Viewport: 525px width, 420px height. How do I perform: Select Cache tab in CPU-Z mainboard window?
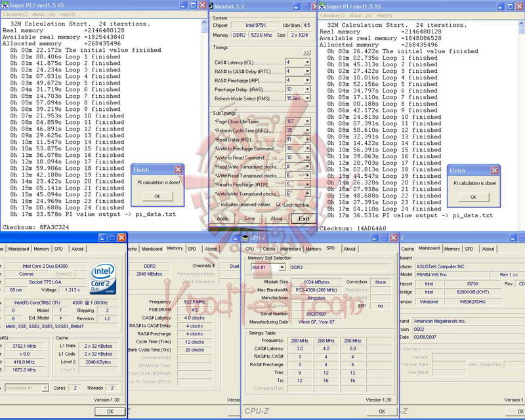(408, 249)
